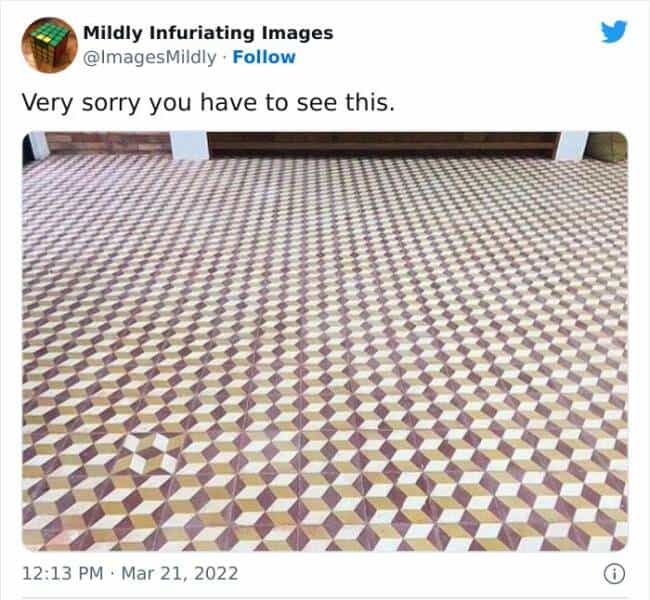Click the red brick wall in photo

point(109,142)
